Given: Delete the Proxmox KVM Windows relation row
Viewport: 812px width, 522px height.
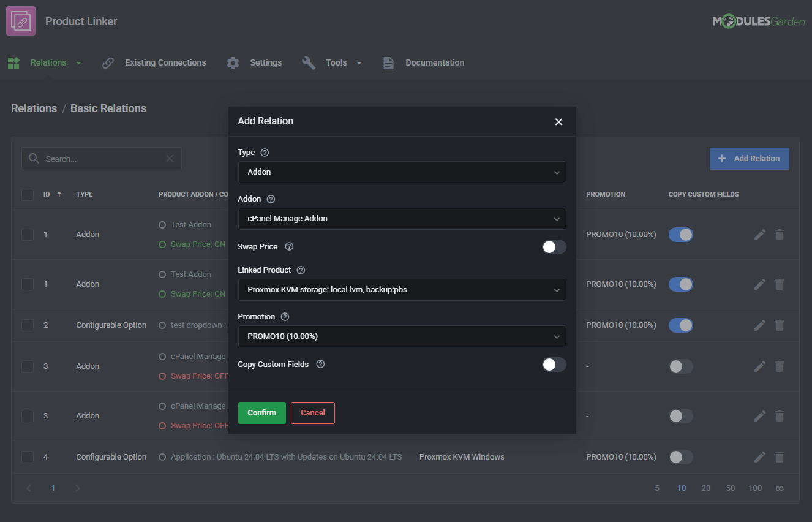Looking at the screenshot, I should click(780, 457).
